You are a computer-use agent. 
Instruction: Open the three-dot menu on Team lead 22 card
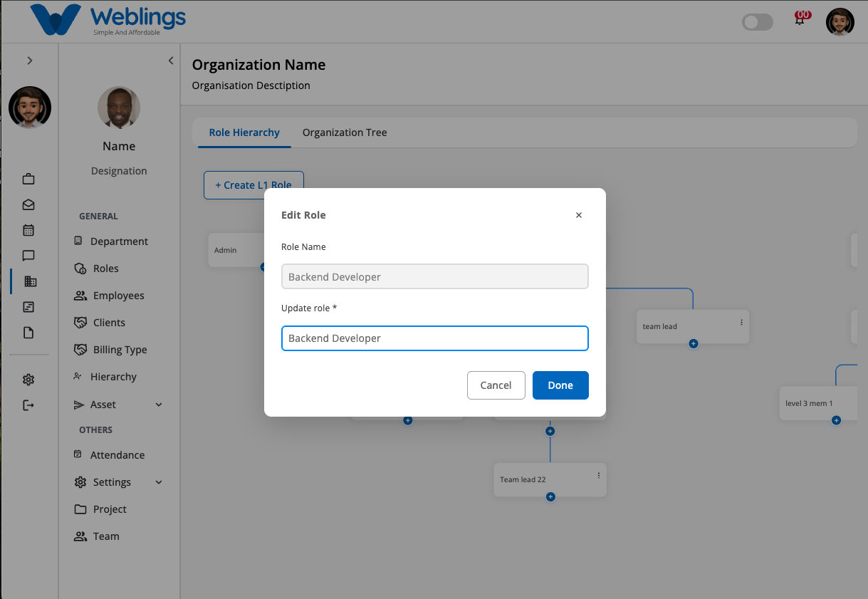(599, 475)
